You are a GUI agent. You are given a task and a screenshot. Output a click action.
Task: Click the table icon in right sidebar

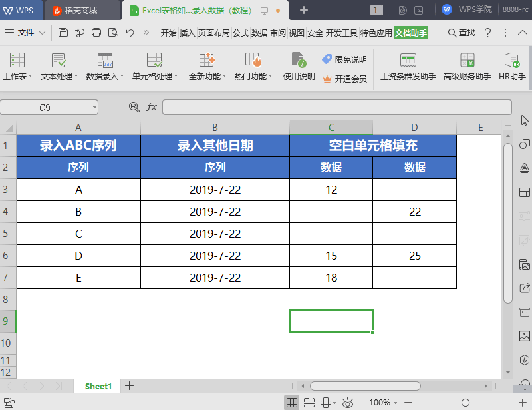tap(525, 192)
